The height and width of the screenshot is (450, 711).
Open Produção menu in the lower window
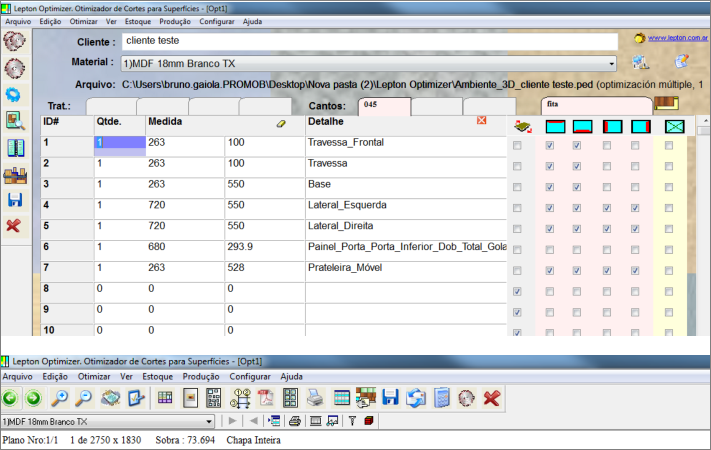tap(201, 377)
